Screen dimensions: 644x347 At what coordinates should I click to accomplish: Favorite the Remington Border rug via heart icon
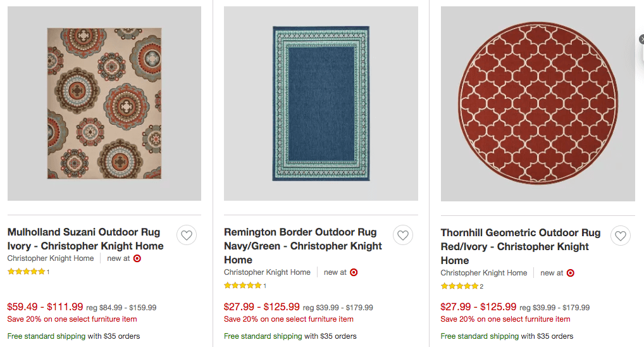point(403,235)
